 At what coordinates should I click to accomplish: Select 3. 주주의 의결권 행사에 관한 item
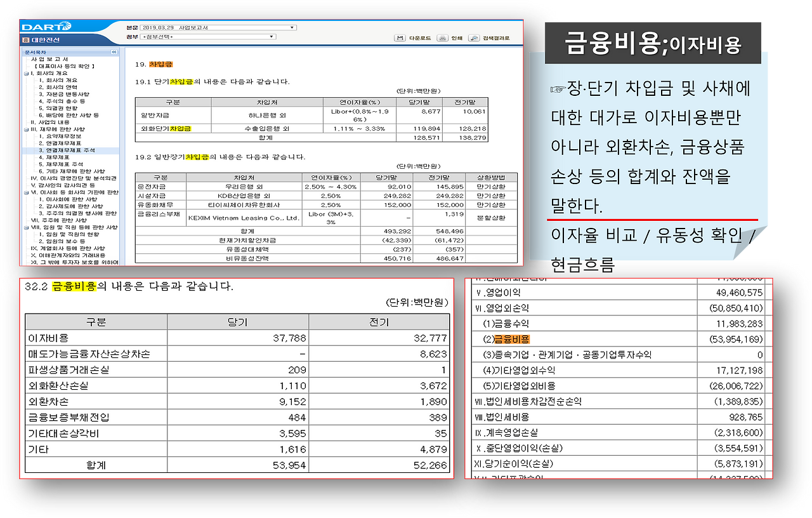click(77, 213)
